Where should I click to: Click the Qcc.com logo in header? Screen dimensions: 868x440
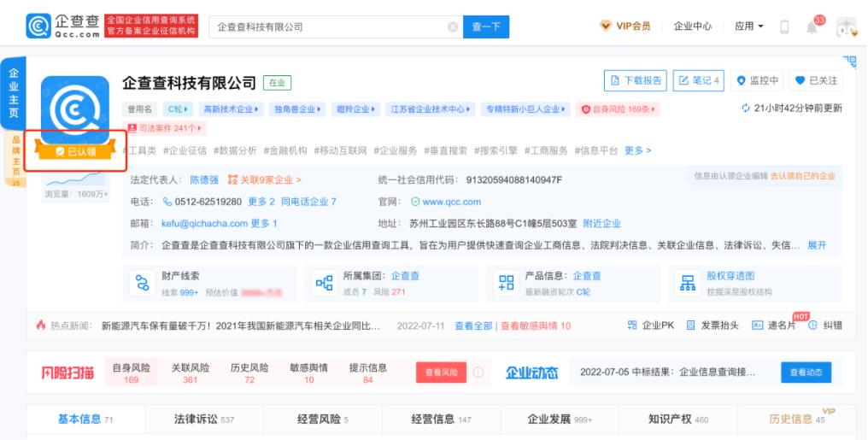coord(62,26)
